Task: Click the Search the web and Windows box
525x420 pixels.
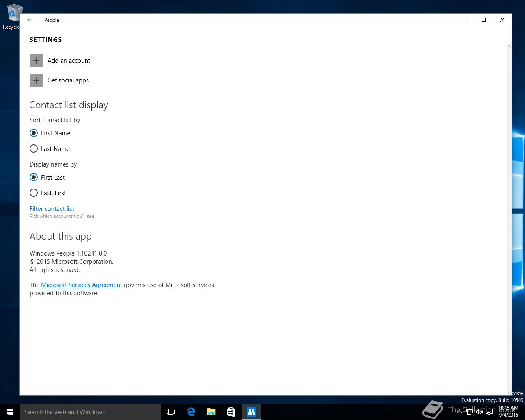Action: 90,412
